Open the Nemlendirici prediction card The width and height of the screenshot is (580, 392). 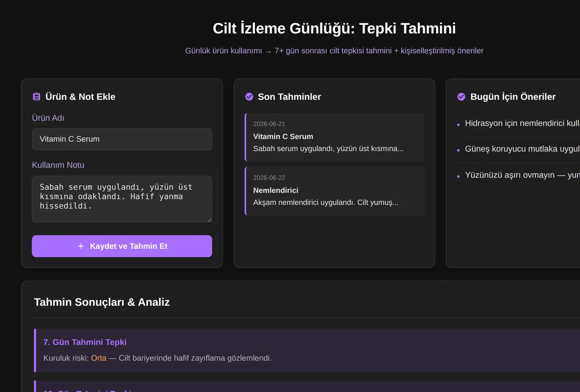pos(334,191)
